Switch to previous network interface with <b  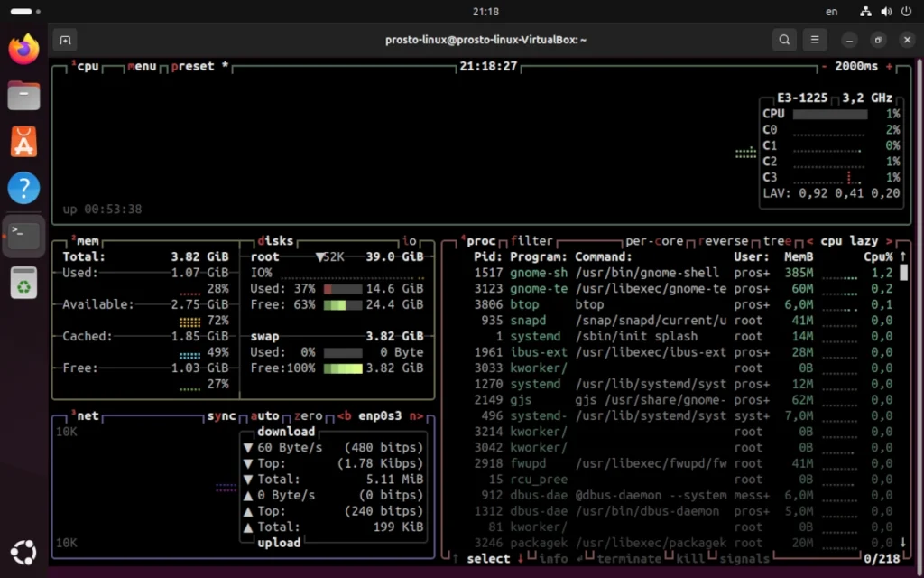344,415
